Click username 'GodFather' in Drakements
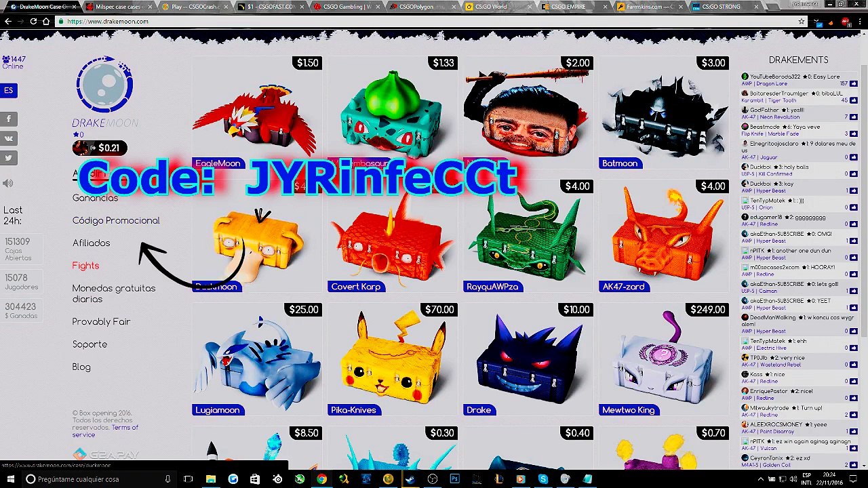Image resolution: width=868 pixels, height=488 pixels. point(764,110)
